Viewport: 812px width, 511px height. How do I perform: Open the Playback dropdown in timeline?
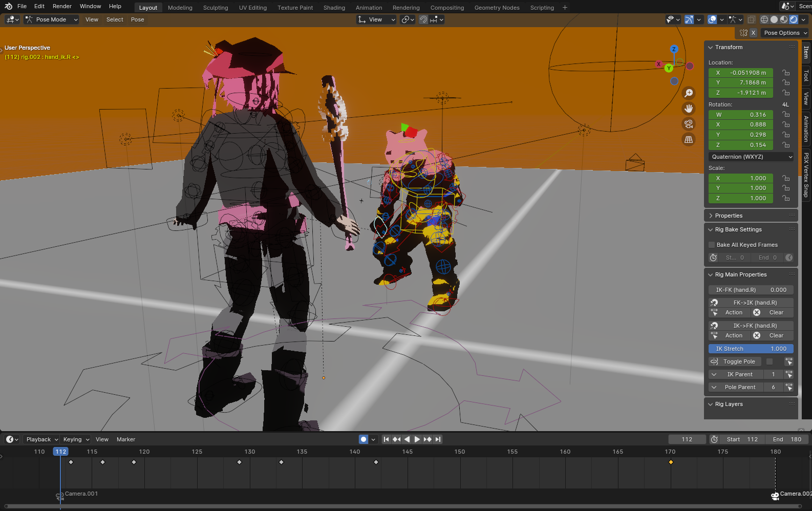tap(42, 439)
